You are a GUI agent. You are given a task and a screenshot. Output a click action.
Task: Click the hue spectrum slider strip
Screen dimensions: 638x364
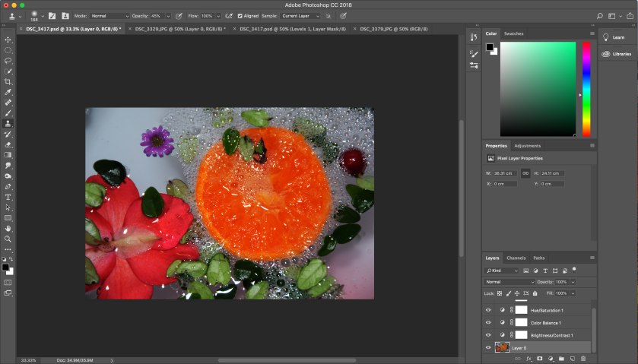coord(586,89)
